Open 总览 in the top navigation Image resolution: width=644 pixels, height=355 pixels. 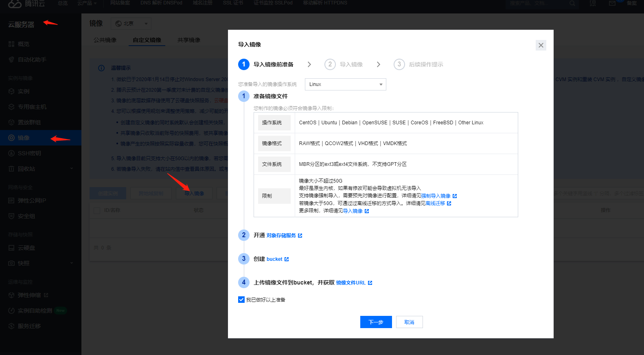63,3
